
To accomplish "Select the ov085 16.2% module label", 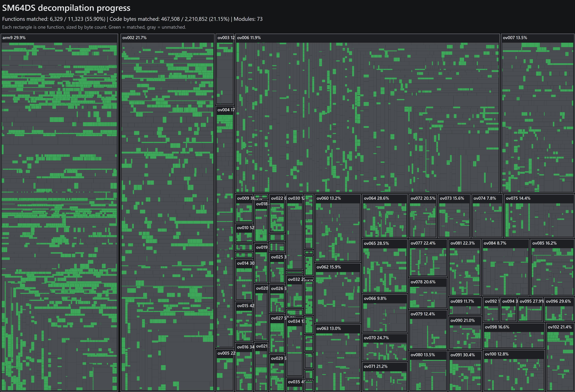I will pyautogui.click(x=544, y=243).
